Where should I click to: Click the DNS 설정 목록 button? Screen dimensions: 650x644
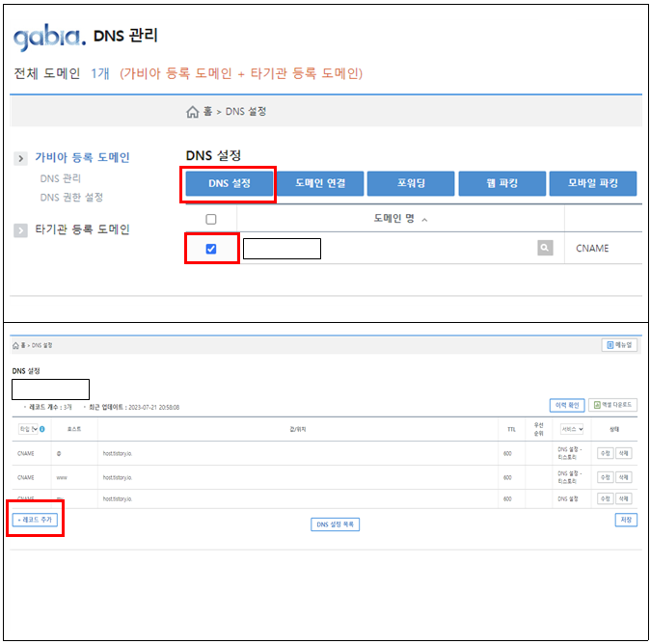pyautogui.click(x=335, y=524)
